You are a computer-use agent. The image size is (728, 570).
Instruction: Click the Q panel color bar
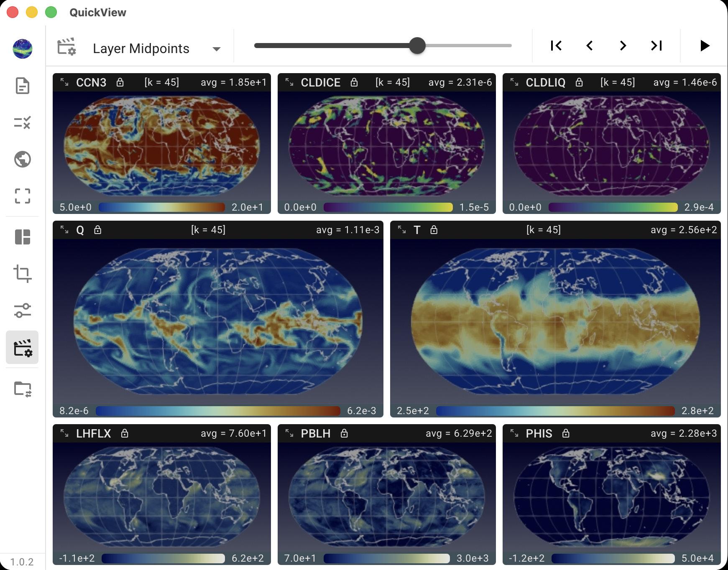(218, 411)
